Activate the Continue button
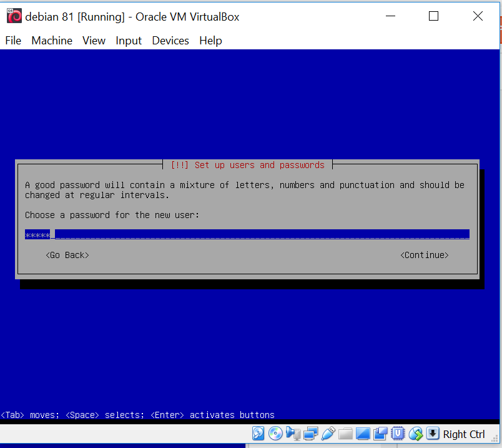 (x=425, y=255)
